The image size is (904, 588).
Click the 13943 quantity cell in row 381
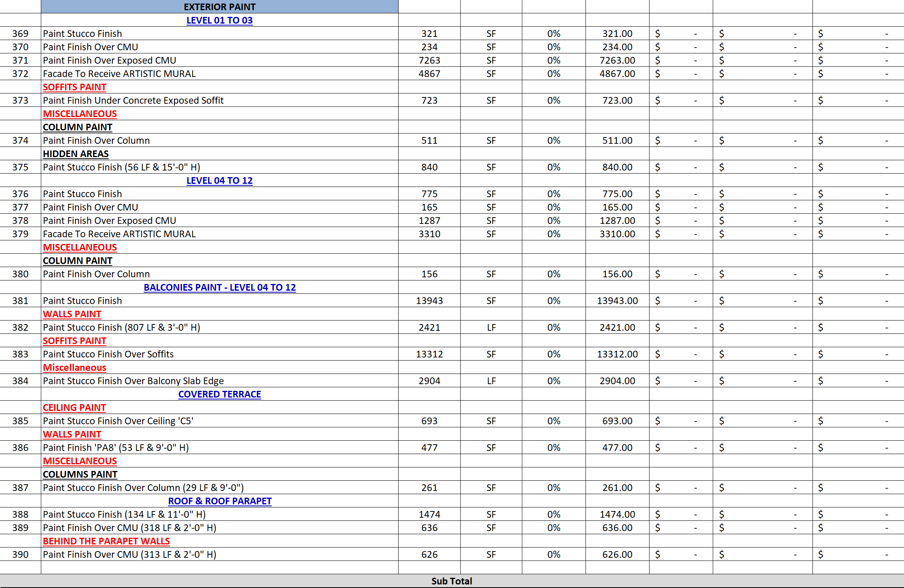(428, 300)
